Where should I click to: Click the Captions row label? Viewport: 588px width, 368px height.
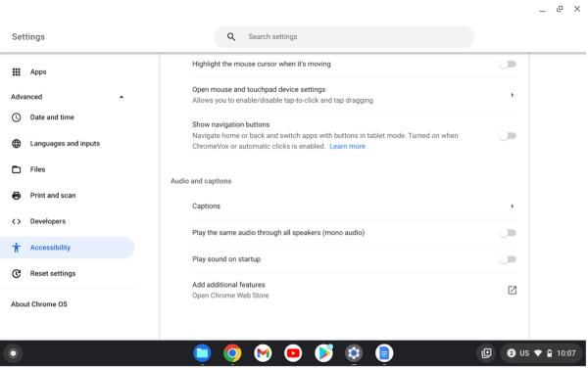click(x=206, y=207)
